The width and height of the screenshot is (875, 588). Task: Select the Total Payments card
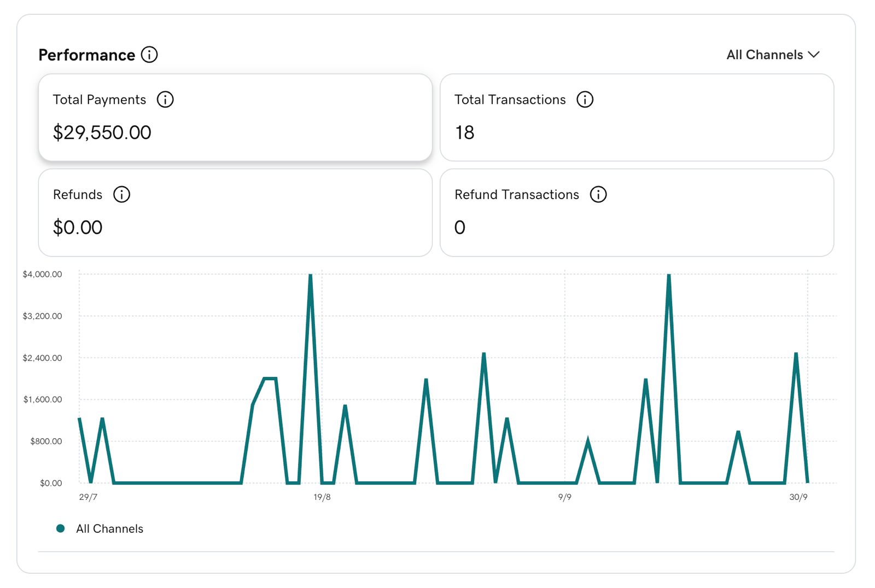click(x=235, y=118)
